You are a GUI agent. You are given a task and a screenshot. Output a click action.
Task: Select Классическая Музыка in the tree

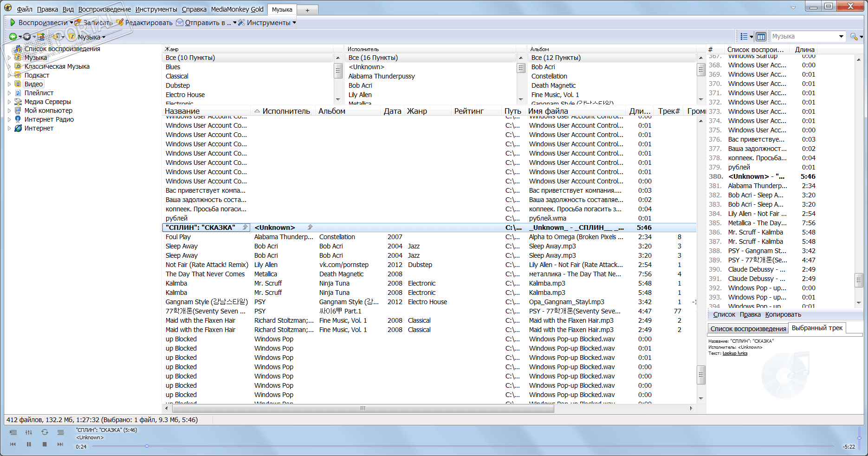[57, 66]
